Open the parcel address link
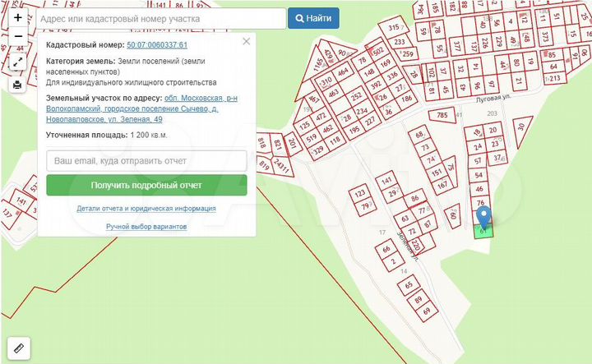The image size is (592, 364). coord(142,108)
